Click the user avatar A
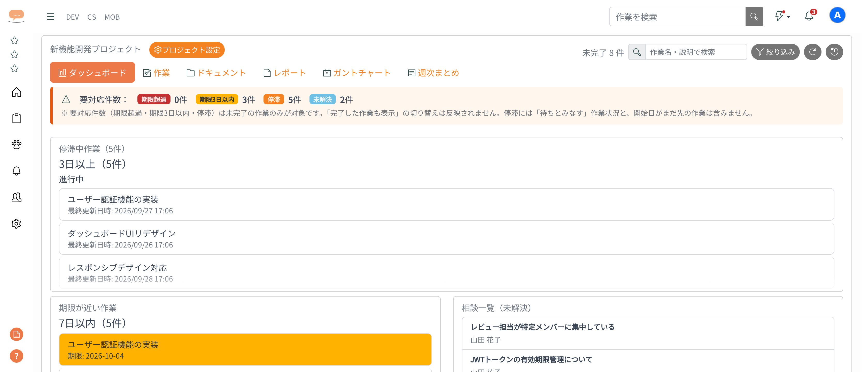 837,15
